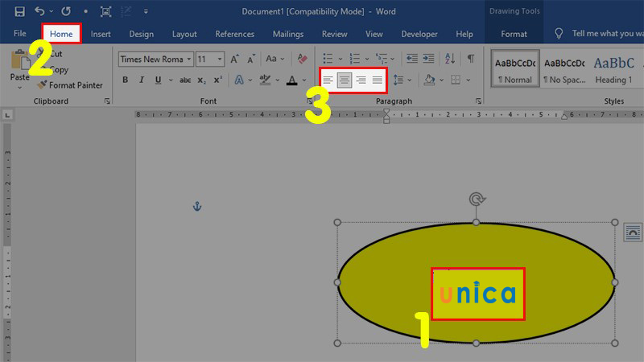Align text to the right
The image size is (644, 362).
[361, 80]
